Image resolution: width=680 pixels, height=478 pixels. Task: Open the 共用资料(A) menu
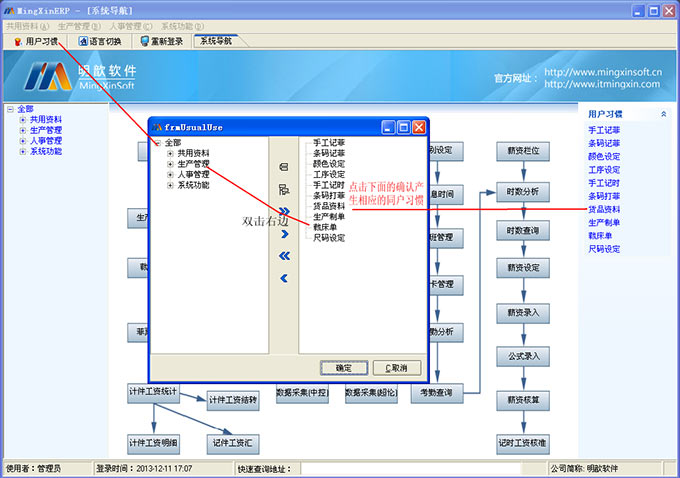tap(27, 26)
